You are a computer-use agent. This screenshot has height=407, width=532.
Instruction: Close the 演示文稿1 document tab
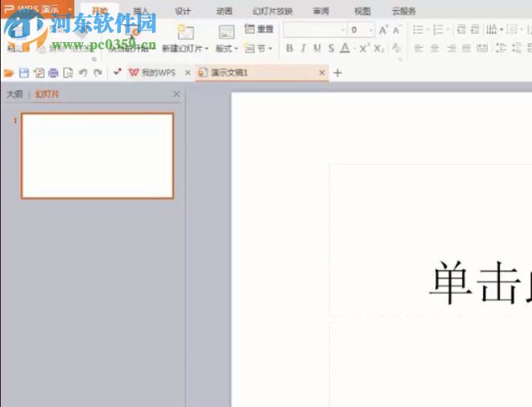pos(322,73)
